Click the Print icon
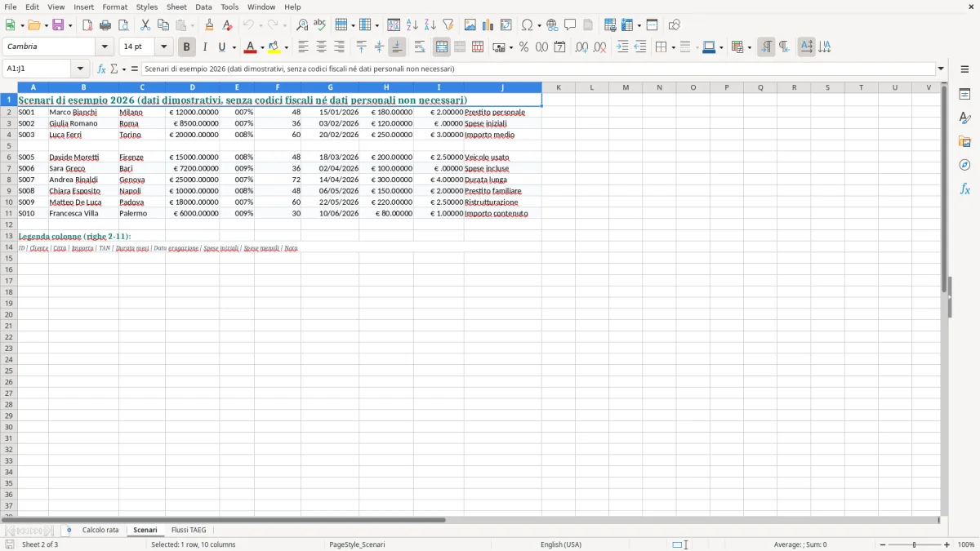Viewport: 980px width, 551px height. click(x=105, y=25)
